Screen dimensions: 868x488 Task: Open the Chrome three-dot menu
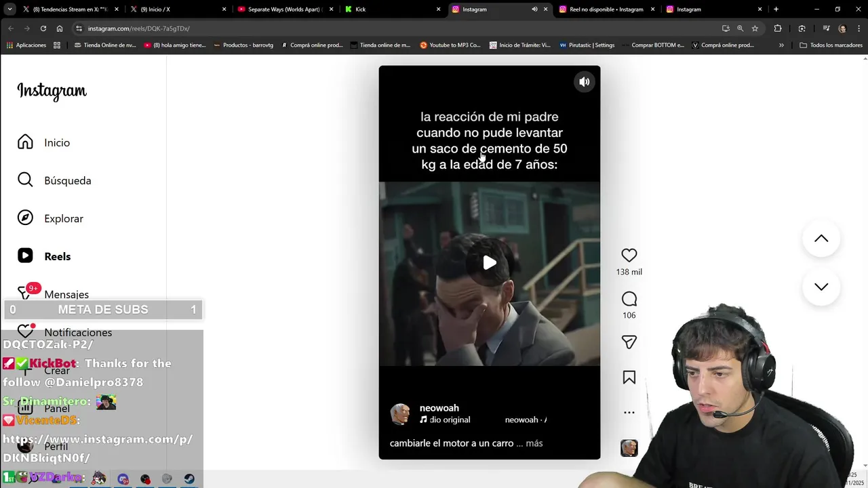tap(858, 28)
